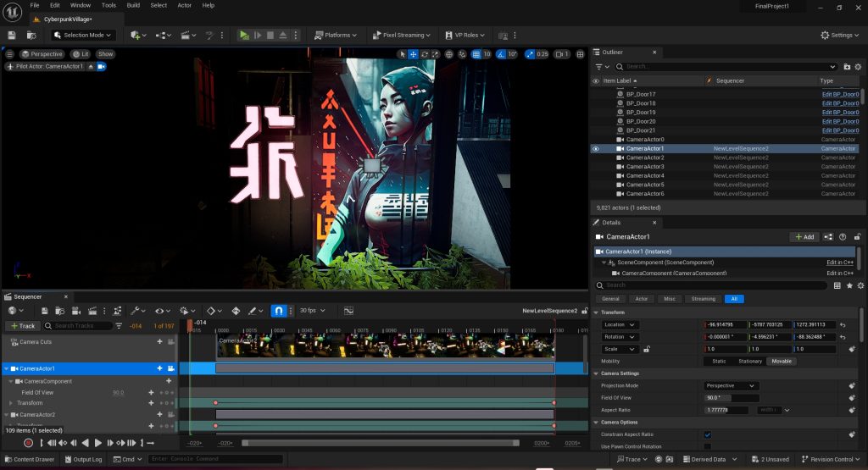
Task: Open Outliner filter options dropdown
Action: click(602, 67)
